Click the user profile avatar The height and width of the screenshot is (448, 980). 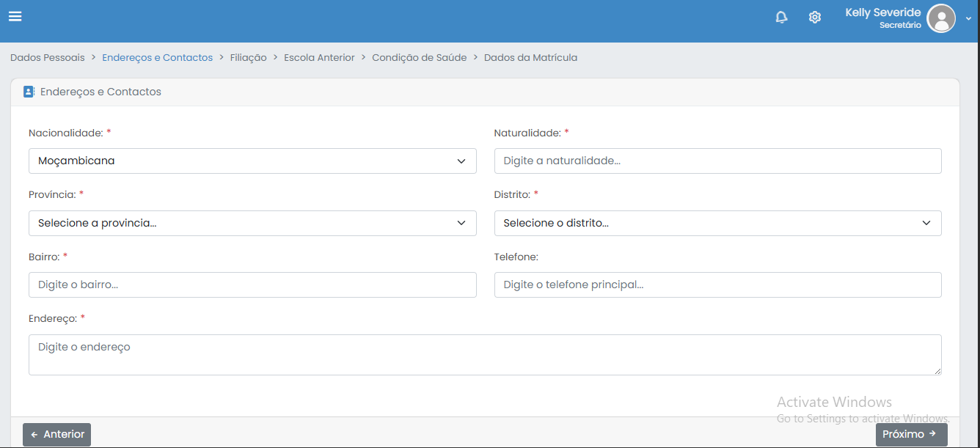pos(940,18)
